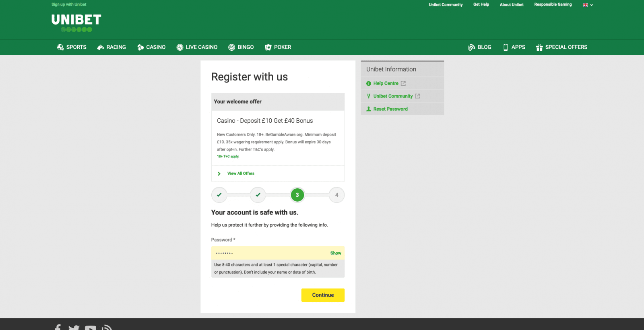Select step 4 indicator

tap(337, 195)
